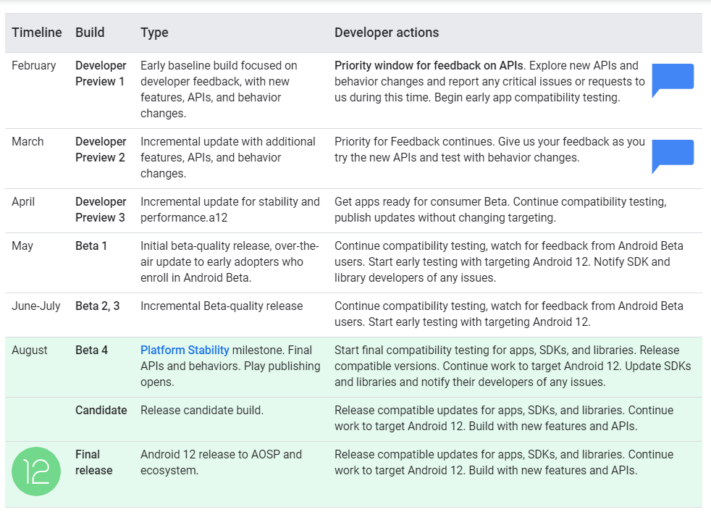Click 'Get apps ready for consumer Beta' text
Image resolution: width=711 pixels, height=512 pixels.
421,202
